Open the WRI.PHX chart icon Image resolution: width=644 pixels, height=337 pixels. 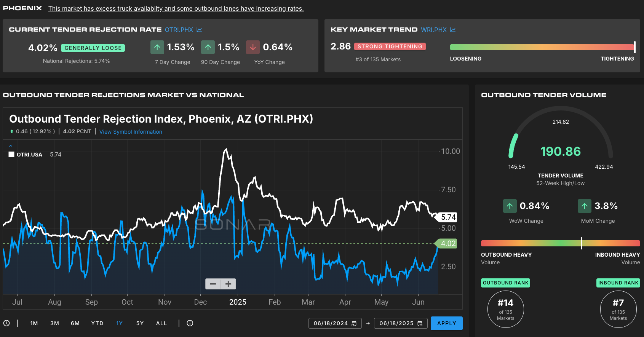pos(453,30)
